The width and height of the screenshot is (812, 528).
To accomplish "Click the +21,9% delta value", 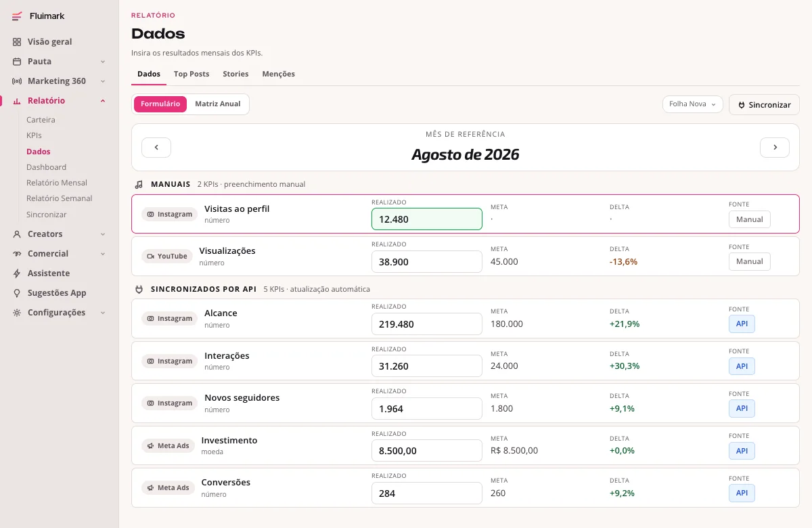I will 625,324.
